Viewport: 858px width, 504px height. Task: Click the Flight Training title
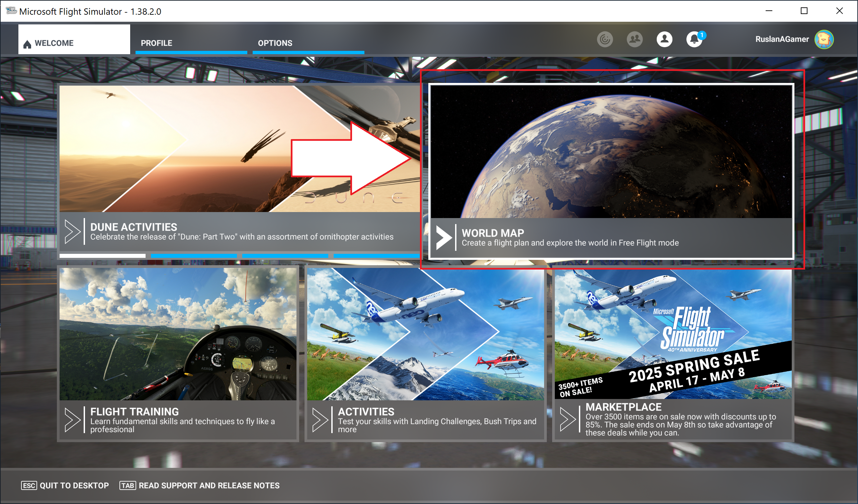(x=135, y=412)
